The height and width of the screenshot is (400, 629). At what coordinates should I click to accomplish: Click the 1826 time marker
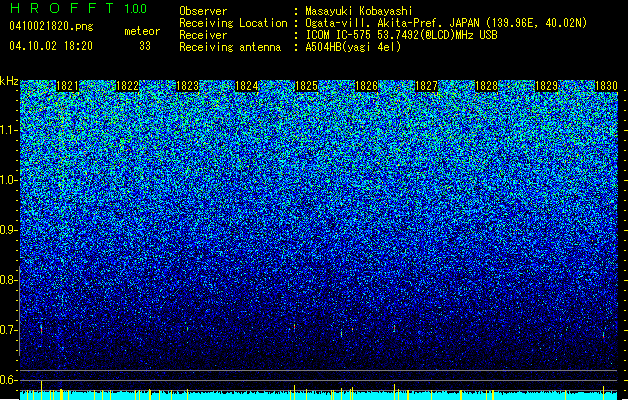[x=366, y=86]
